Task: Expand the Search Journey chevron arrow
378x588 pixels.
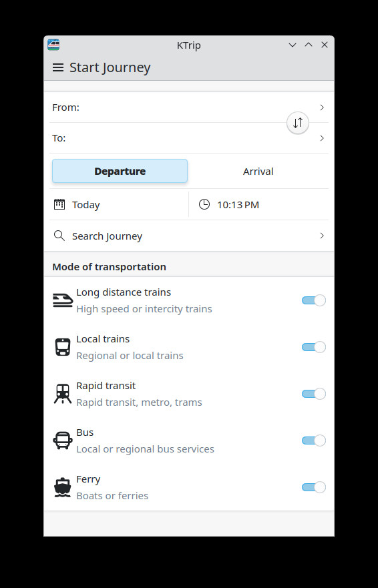Action: point(322,236)
